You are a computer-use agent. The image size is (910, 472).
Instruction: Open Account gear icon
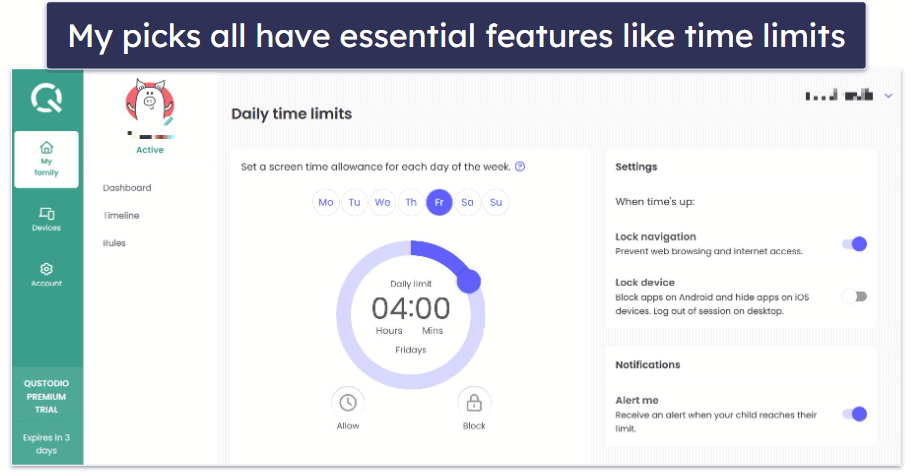click(x=46, y=269)
